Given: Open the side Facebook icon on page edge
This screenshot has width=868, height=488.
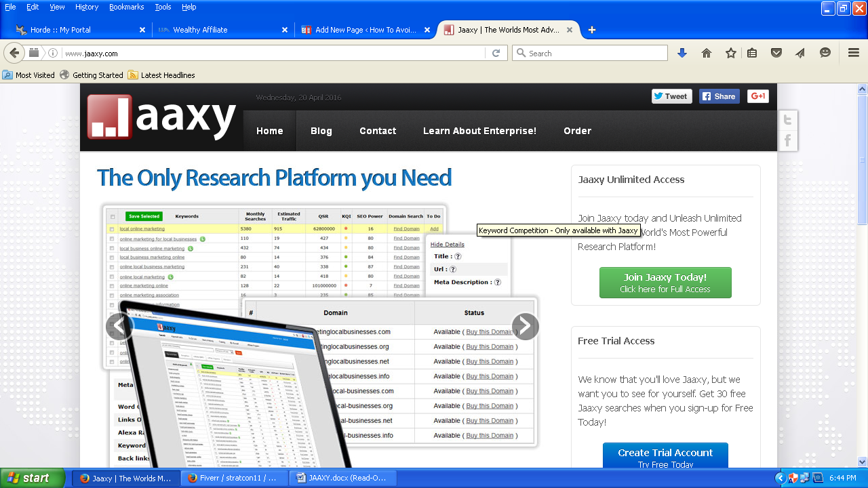Looking at the screenshot, I should pos(787,141).
